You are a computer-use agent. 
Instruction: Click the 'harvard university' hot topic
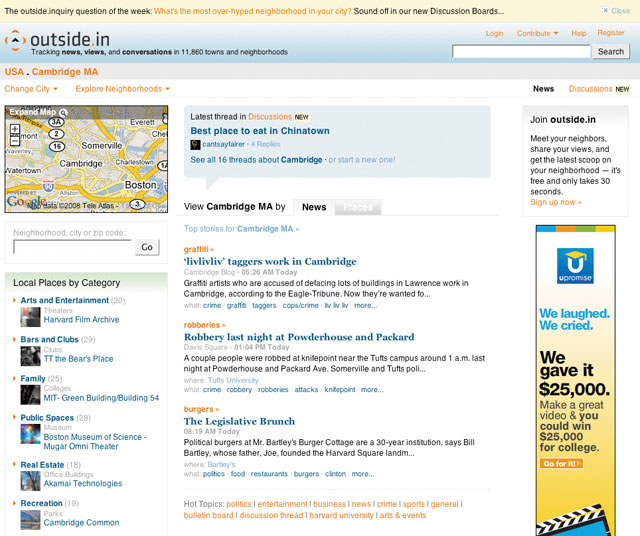pos(341,515)
